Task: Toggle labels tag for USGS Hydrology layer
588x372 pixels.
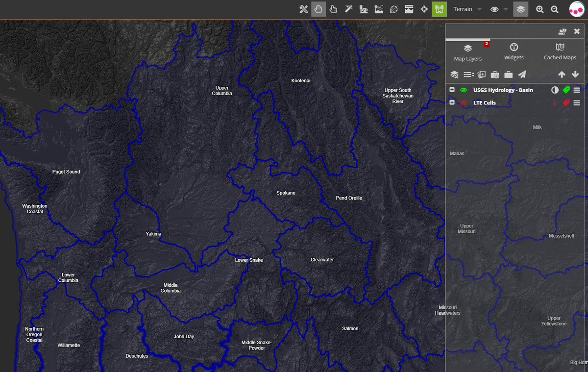Action: pos(566,90)
